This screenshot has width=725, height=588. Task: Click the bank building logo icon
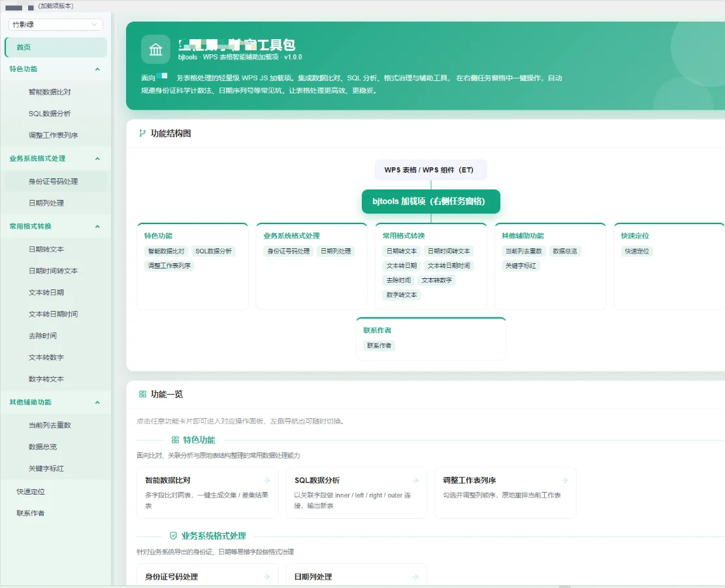coord(156,49)
